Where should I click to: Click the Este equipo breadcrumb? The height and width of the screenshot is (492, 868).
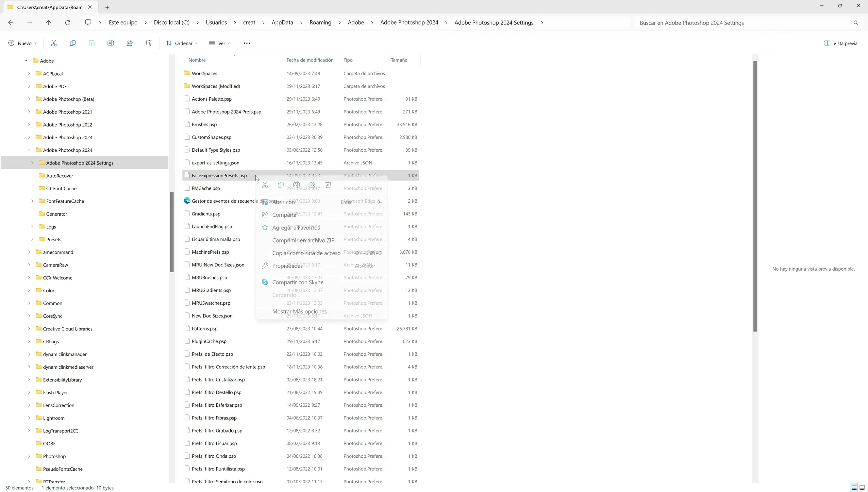click(x=123, y=23)
